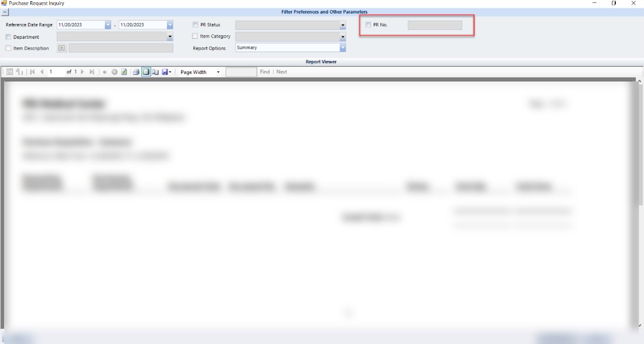The height and width of the screenshot is (344, 644).
Task: Tick the PR No. checkbox
Action: coord(368,25)
